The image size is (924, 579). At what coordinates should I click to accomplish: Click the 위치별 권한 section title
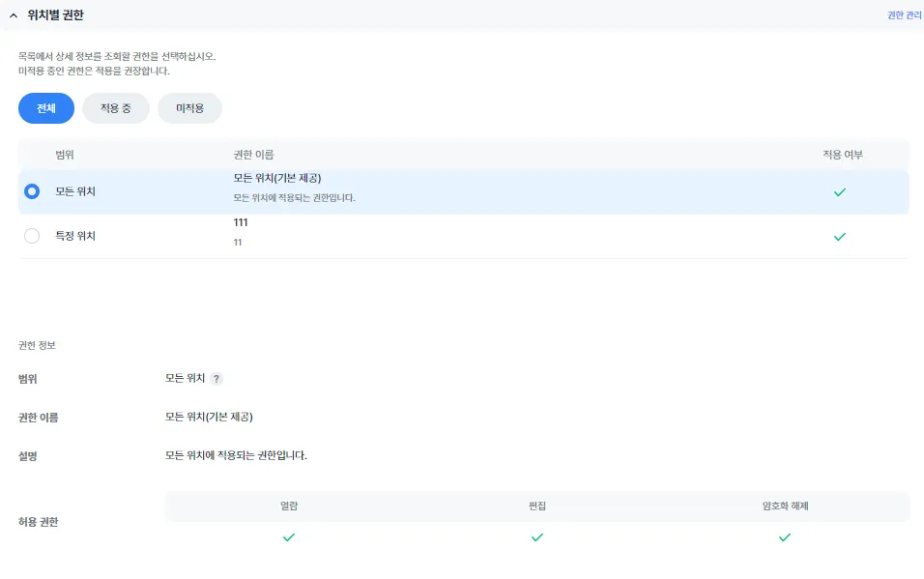[x=55, y=15]
